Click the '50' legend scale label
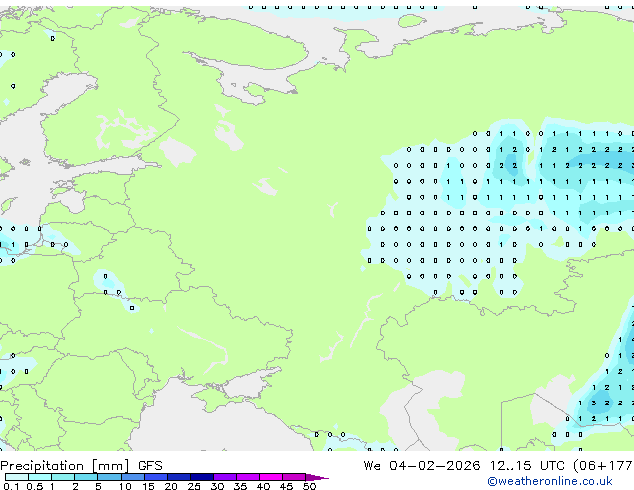 pos(309,486)
